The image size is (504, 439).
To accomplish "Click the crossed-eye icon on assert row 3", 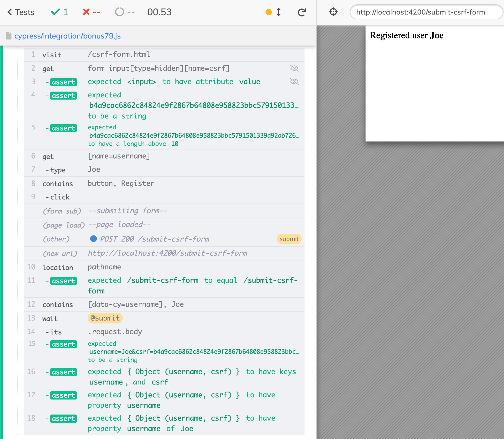I will point(294,82).
